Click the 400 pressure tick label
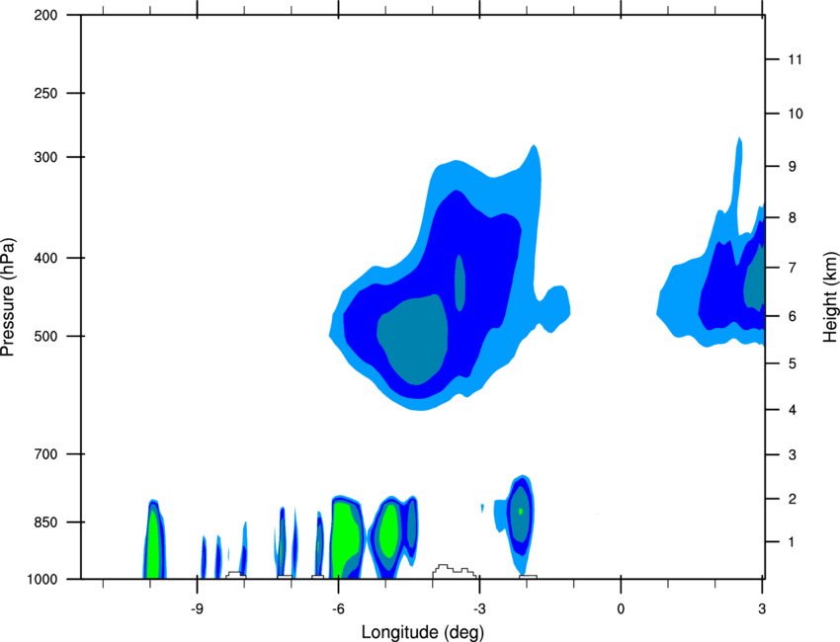The height and width of the screenshot is (642, 840). click(x=45, y=258)
